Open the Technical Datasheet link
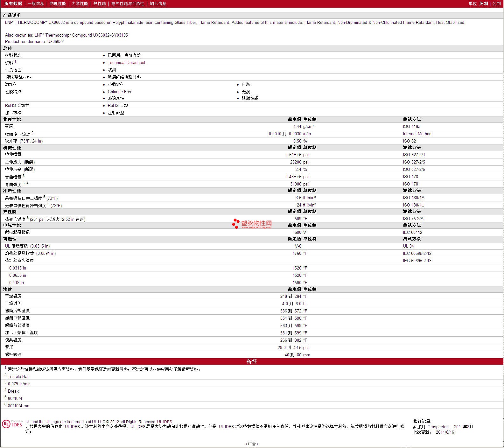 126,62
